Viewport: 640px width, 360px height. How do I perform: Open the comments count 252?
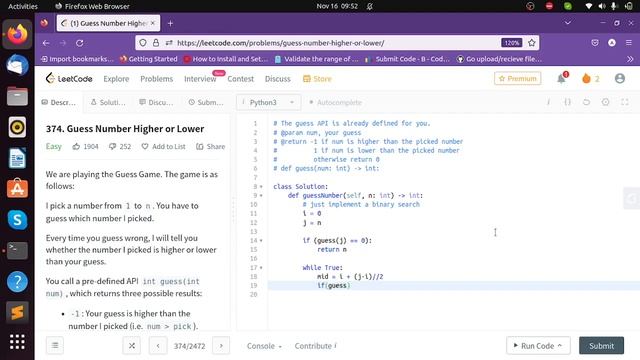tap(120, 147)
